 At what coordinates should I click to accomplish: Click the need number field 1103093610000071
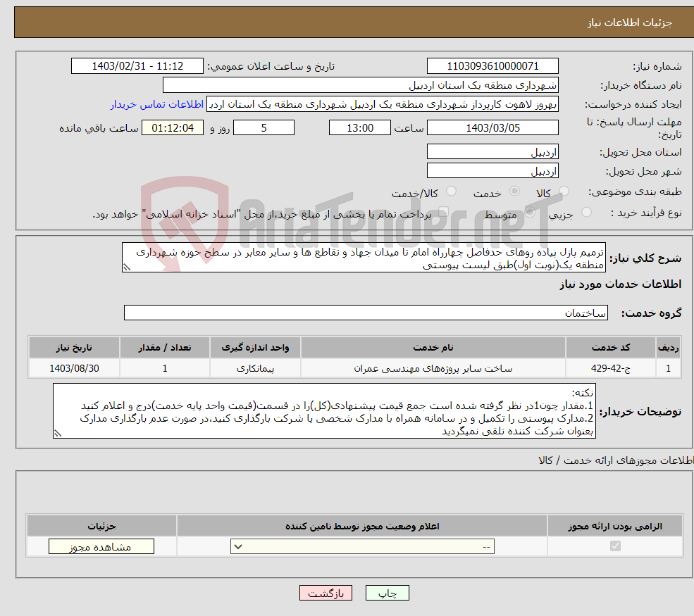tap(492, 66)
